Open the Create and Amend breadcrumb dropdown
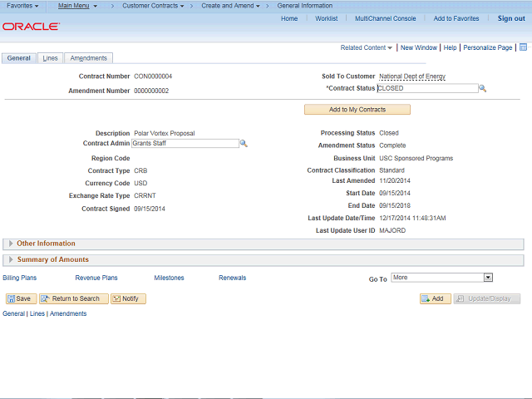This screenshot has width=532, height=399. point(230,6)
